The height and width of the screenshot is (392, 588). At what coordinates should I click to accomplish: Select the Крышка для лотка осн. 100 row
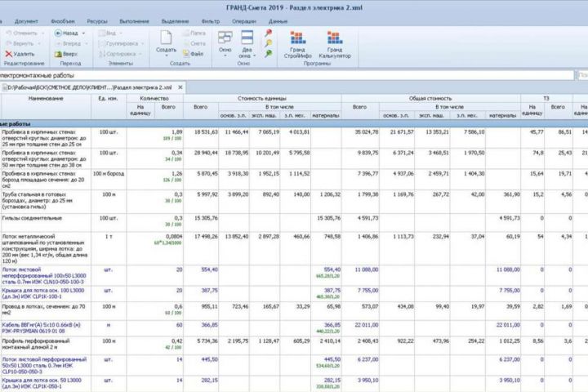[43, 293]
